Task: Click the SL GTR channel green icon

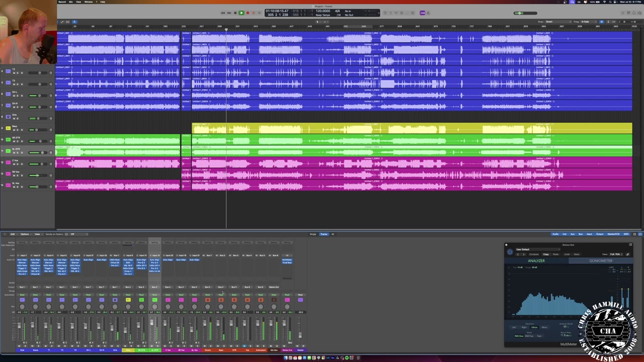Action: click(x=154, y=300)
